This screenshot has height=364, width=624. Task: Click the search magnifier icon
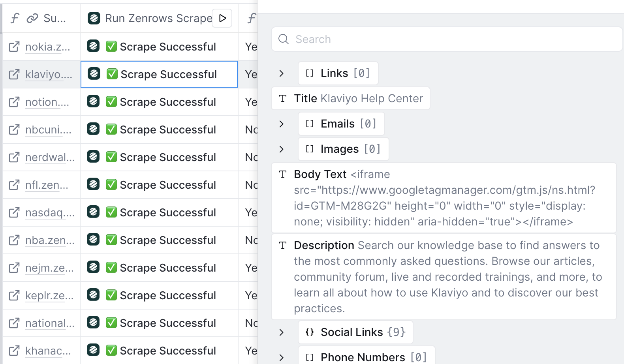tap(284, 39)
